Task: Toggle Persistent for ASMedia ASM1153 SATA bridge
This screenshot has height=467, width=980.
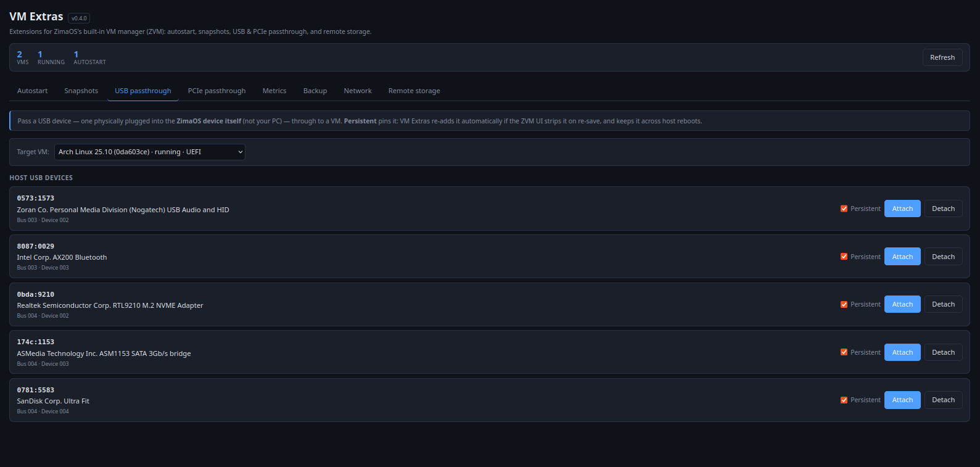Action: (844, 352)
